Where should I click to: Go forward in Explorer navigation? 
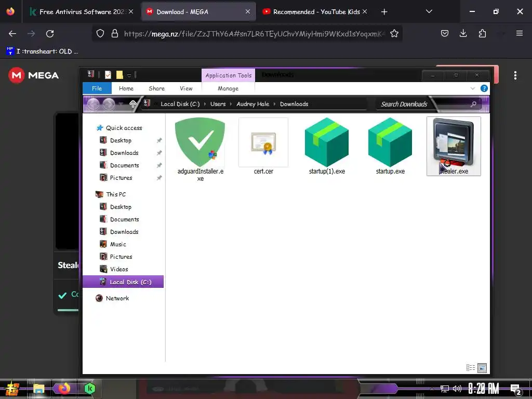pos(109,104)
